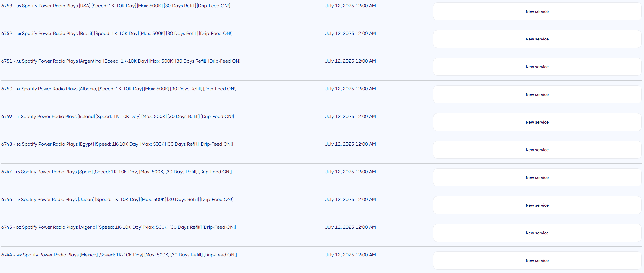Click New service button for Japan row 6746
Image resolution: width=644 pixels, height=273 pixels.
[537, 205]
